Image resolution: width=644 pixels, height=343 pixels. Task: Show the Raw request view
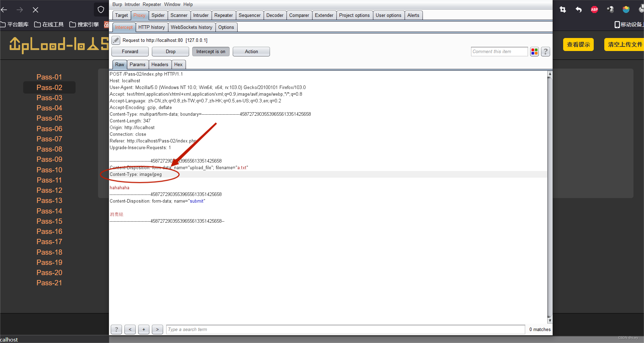click(x=120, y=65)
